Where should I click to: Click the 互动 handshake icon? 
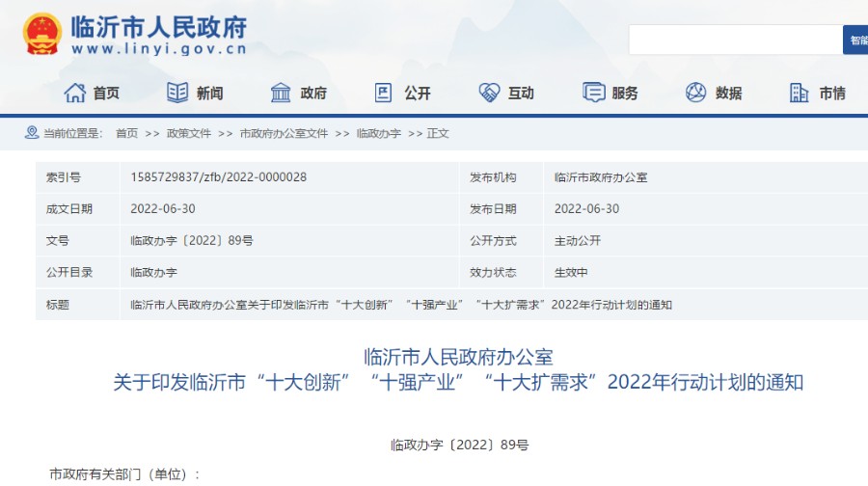[x=489, y=93]
